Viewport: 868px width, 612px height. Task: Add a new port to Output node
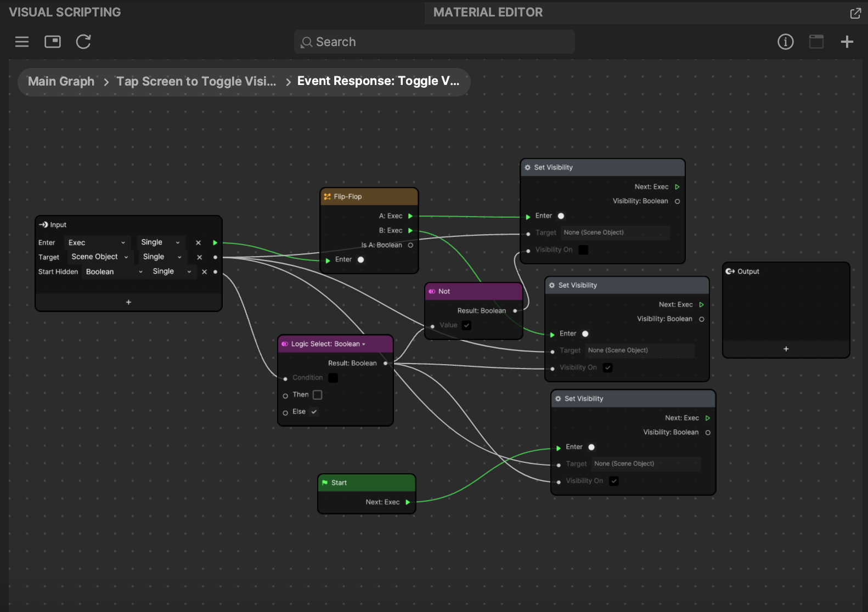786,349
